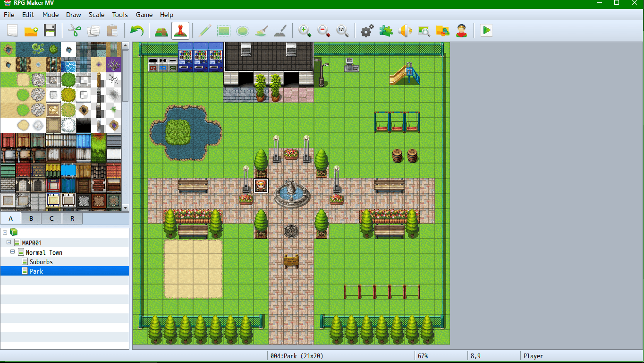This screenshot has width=644, height=363.
Task: Open the Database with the gear icon
Action: tap(367, 31)
